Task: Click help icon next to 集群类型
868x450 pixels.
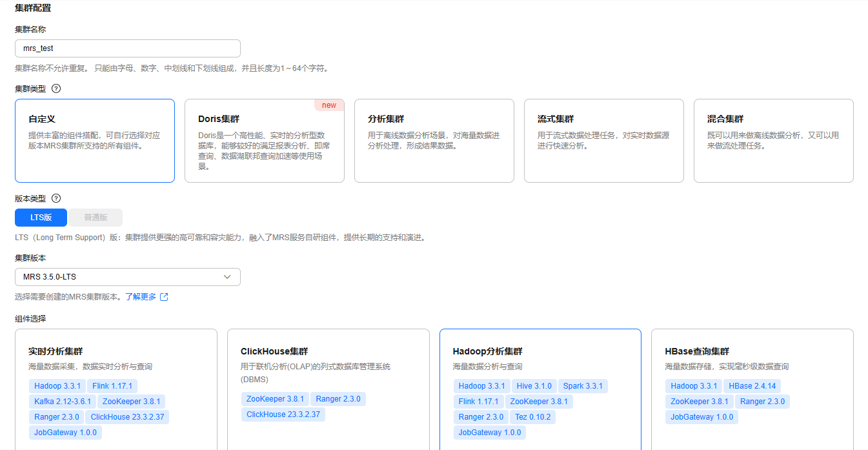Action: 56,88
